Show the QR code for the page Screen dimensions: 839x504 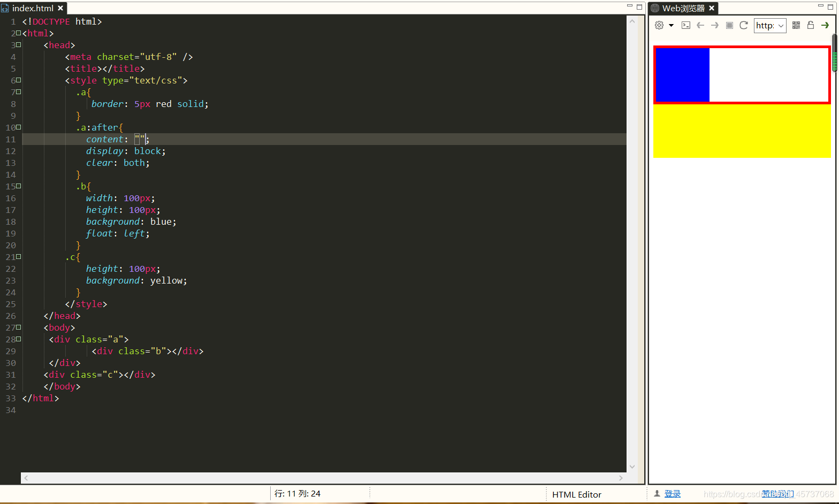click(x=796, y=25)
